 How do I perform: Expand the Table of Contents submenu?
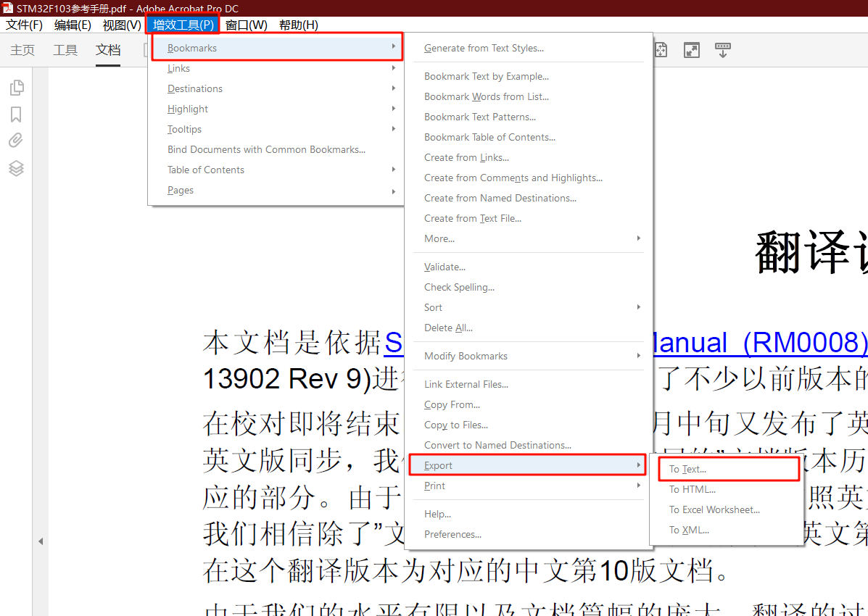pyautogui.click(x=276, y=170)
